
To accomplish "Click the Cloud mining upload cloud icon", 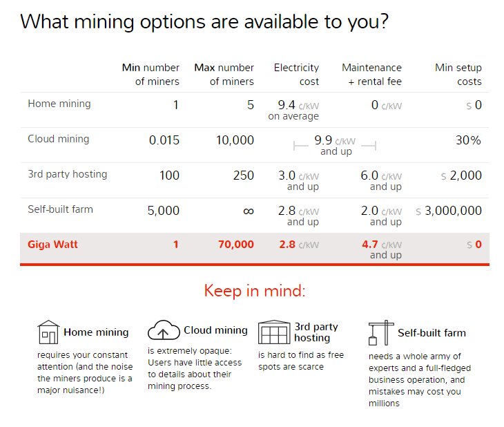I will coord(164,330).
